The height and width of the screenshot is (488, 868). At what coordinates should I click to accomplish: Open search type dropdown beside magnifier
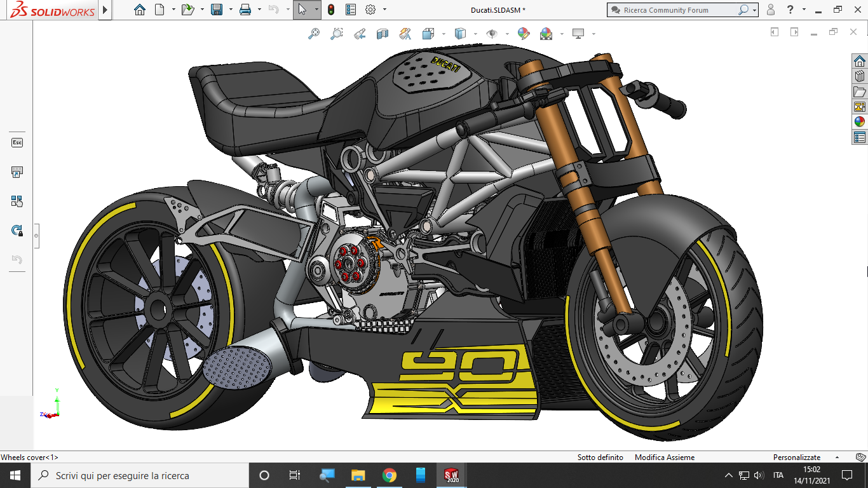754,10
